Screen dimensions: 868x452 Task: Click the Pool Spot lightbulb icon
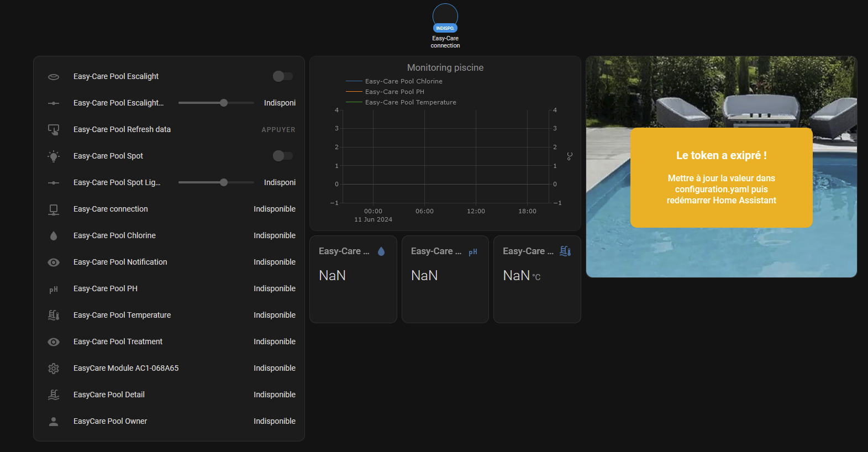tap(54, 156)
